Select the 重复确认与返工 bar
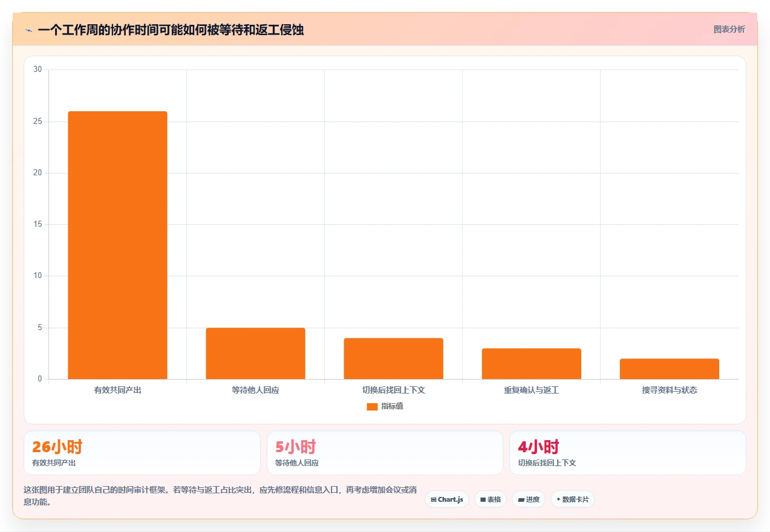 531,363
